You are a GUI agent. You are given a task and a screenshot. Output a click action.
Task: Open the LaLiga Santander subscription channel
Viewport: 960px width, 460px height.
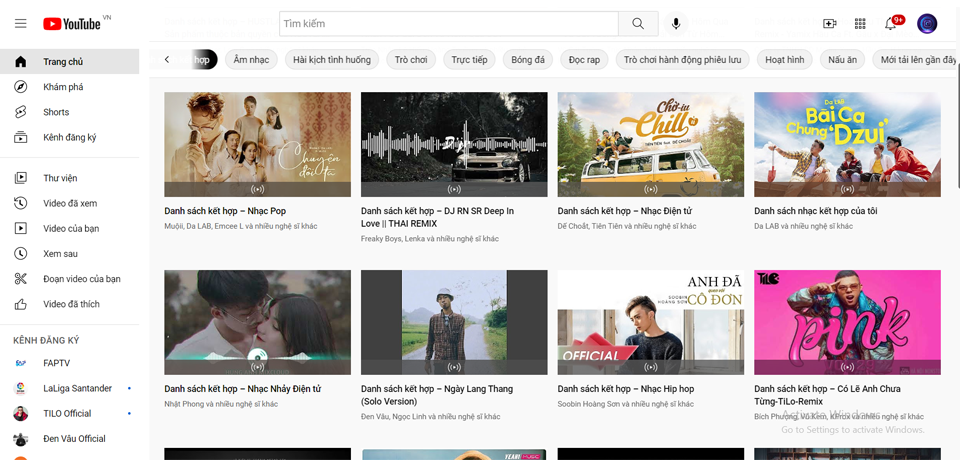(69, 388)
